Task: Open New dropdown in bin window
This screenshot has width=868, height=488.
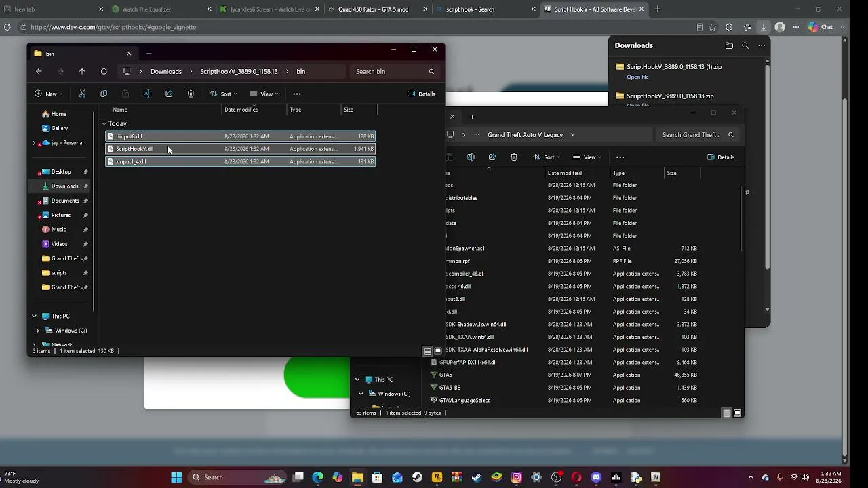Action: tap(49, 94)
